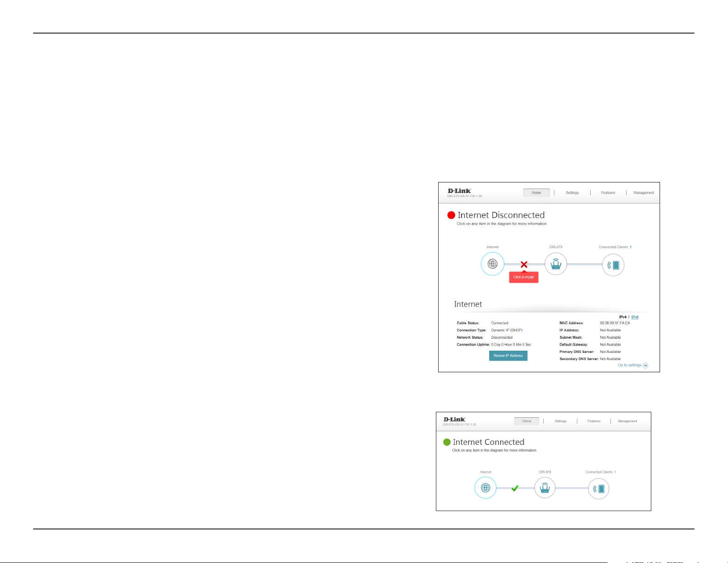Screen dimensions: 728x563
Task: Click the Dynamic IP (DHCP) connection type value
Action: 507,330
